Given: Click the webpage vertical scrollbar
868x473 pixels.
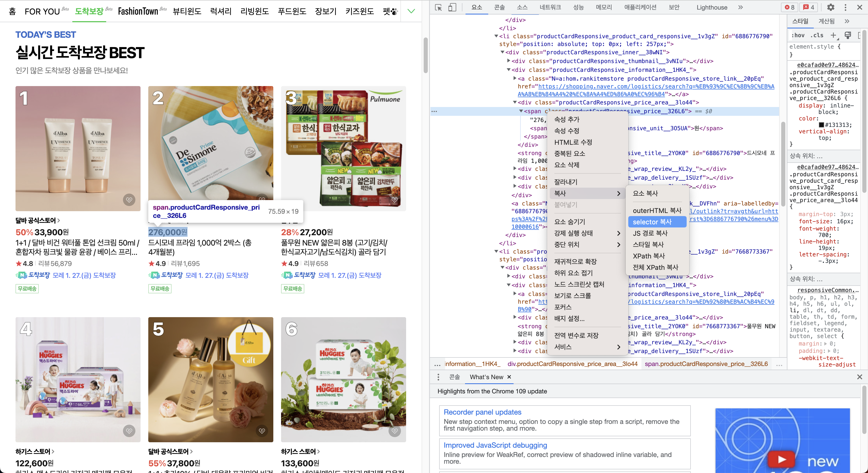Looking at the screenshot, I should point(425,56).
